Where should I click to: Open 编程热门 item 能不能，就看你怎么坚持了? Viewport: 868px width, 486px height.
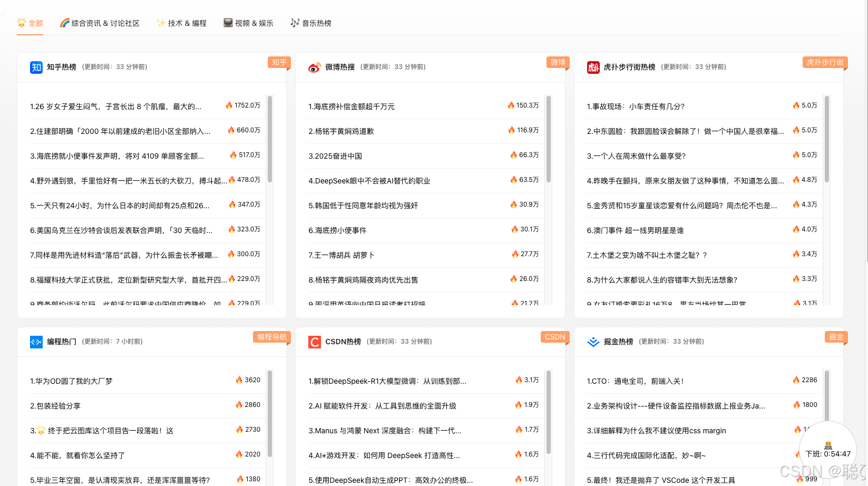click(77, 455)
